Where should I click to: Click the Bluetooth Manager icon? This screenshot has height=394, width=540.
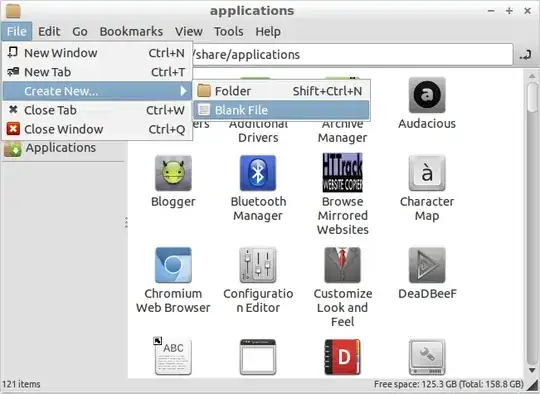click(258, 173)
